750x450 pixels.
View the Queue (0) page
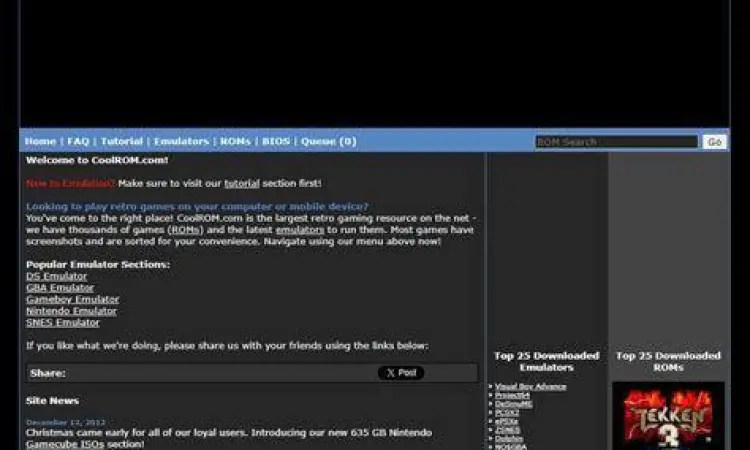pyautogui.click(x=328, y=142)
